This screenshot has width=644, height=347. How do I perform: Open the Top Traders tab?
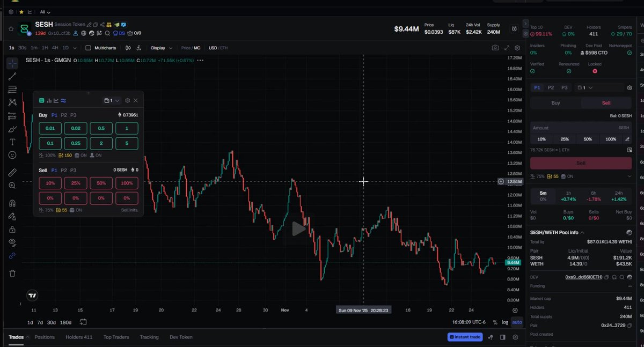(x=116, y=337)
